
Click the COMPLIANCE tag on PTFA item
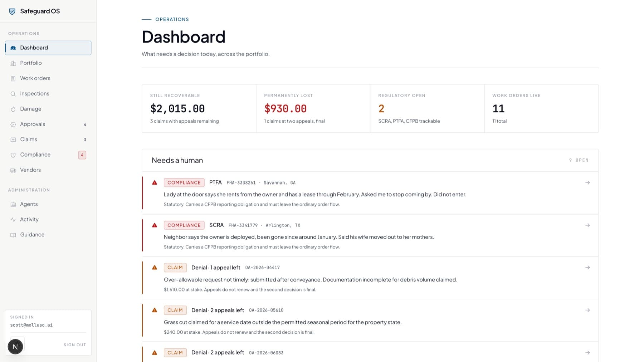184,182
